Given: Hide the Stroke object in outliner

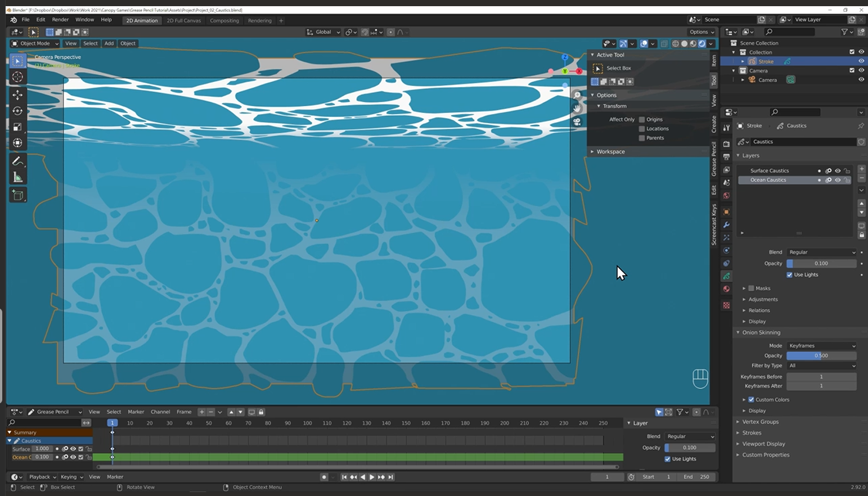Looking at the screenshot, I should pos(861,61).
